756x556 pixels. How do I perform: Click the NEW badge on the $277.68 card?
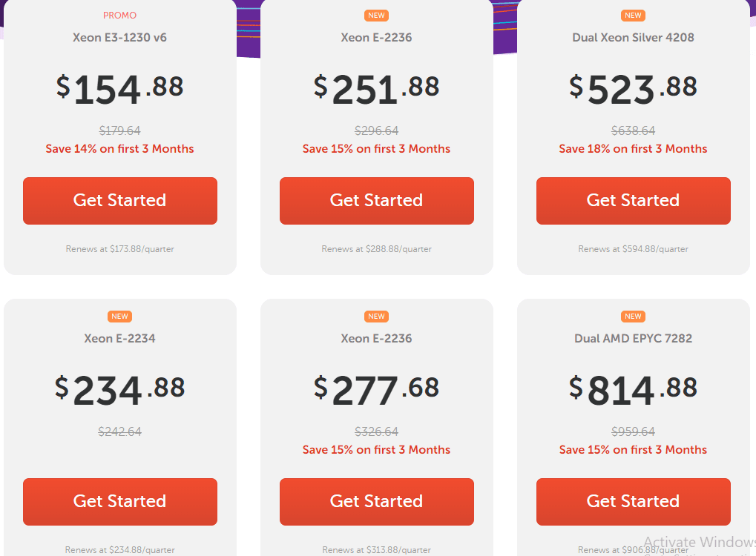(377, 317)
